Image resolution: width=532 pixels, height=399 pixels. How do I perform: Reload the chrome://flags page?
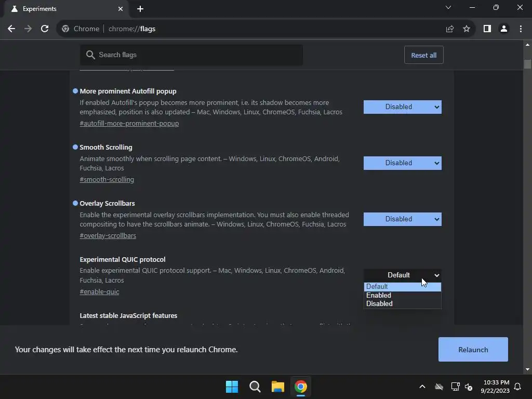point(45,29)
